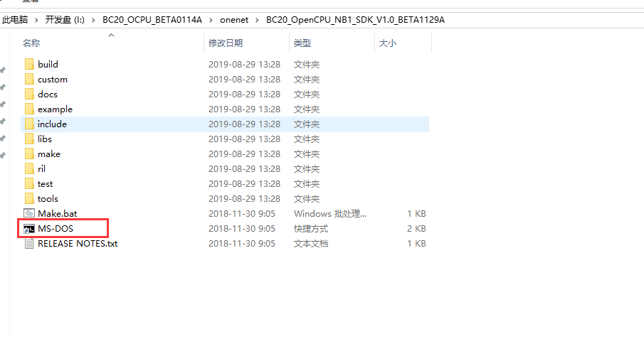
Task: Go to BC20_OCPU_BETA0114A breadcrumb folder
Action: point(152,20)
